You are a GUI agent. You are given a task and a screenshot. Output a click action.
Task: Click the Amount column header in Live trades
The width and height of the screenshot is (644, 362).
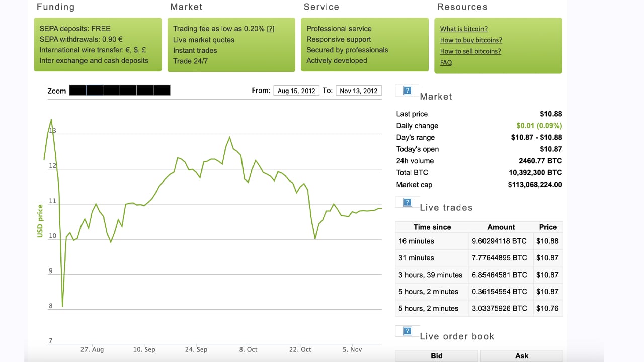point(501,227)
